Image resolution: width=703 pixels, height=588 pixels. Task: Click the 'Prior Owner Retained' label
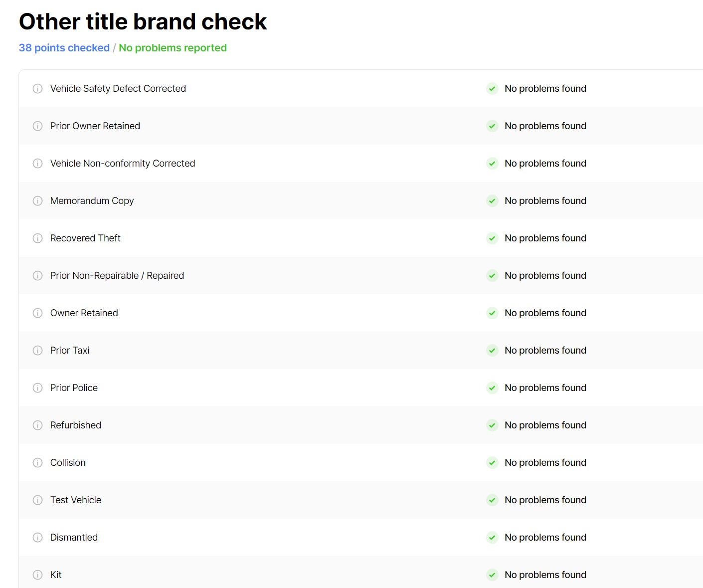click(95, 126)
